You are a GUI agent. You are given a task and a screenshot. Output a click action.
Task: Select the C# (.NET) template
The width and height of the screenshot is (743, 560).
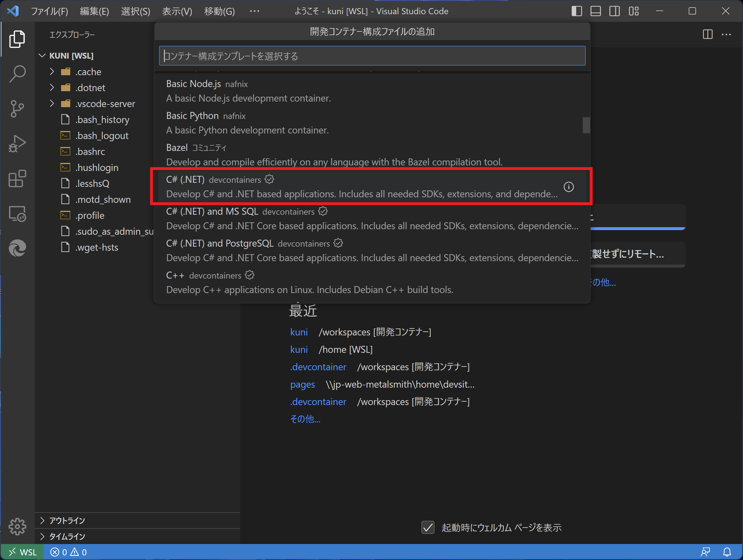coord(372,187)
